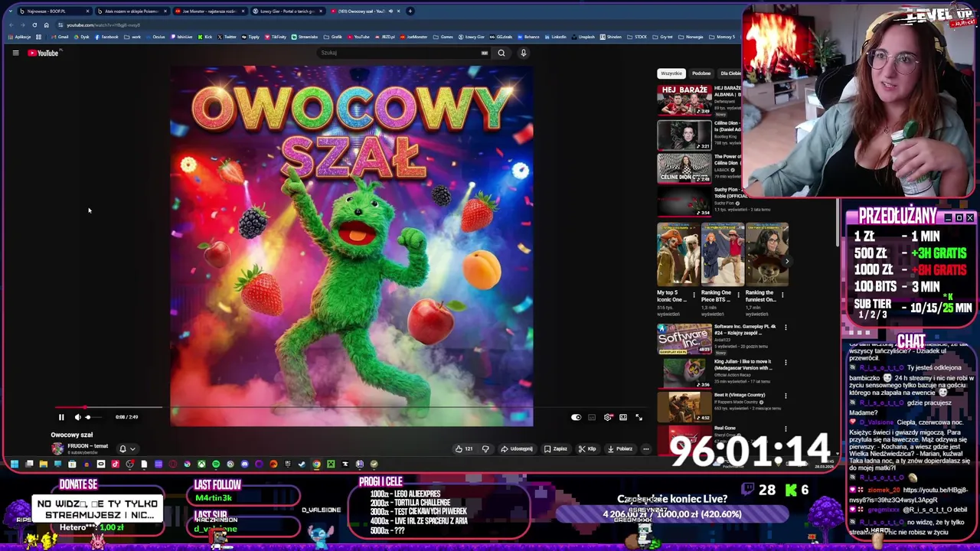Switch to the Atak nożem w sklepie Pokemon tab

pos(130,11)
